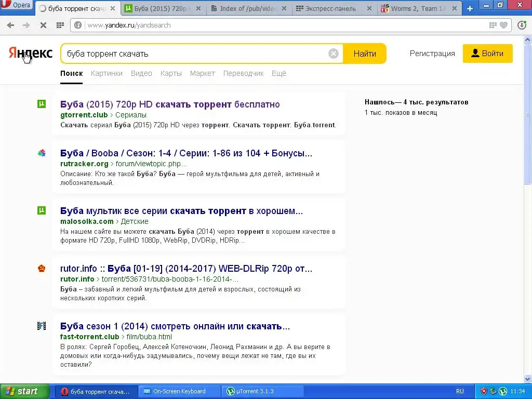Image resolution: width=532 pixels, height=399 pixels.
Task: Close the буба торрент скачать tab
Action: coord(113,8)
